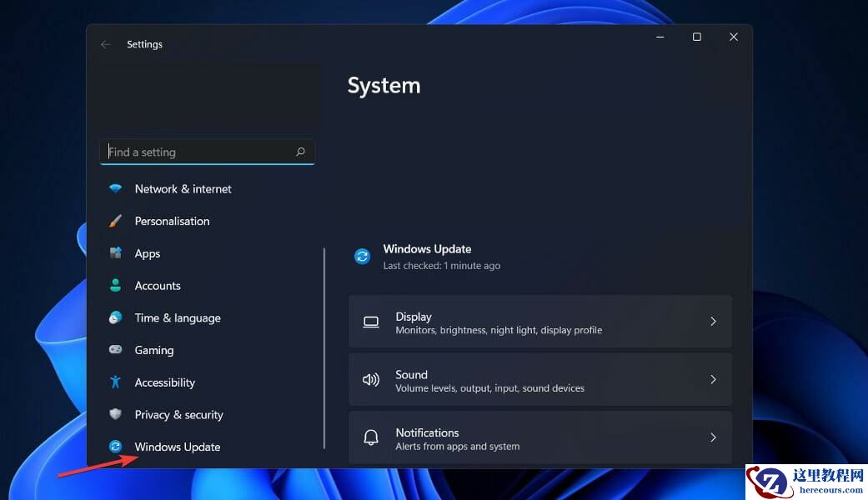Click the Privacy & security shield icon
Screen dimensions: 868x500
click(115, 413)
